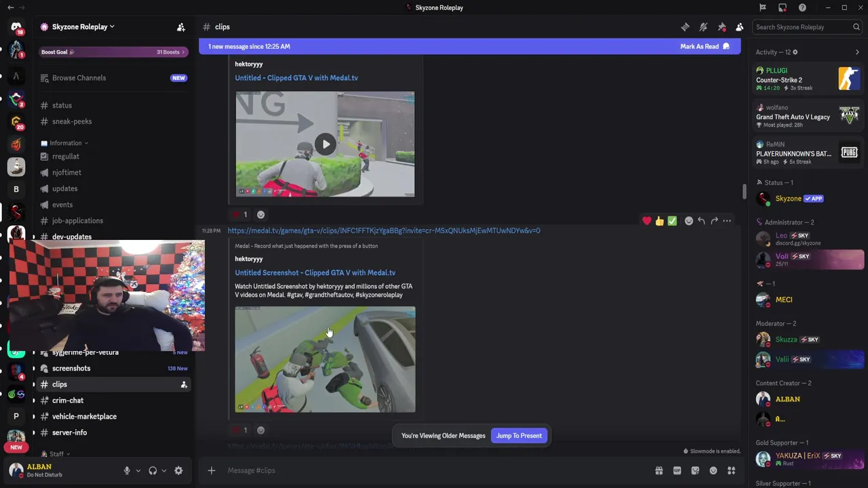Open the medal.tv clip URL link
The width and height of the screenshot is (868, 488).
(384, 230)
